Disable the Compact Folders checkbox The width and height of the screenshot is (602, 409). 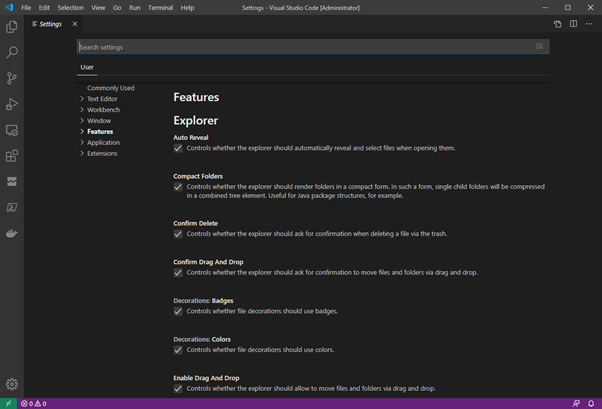point(178,186)
